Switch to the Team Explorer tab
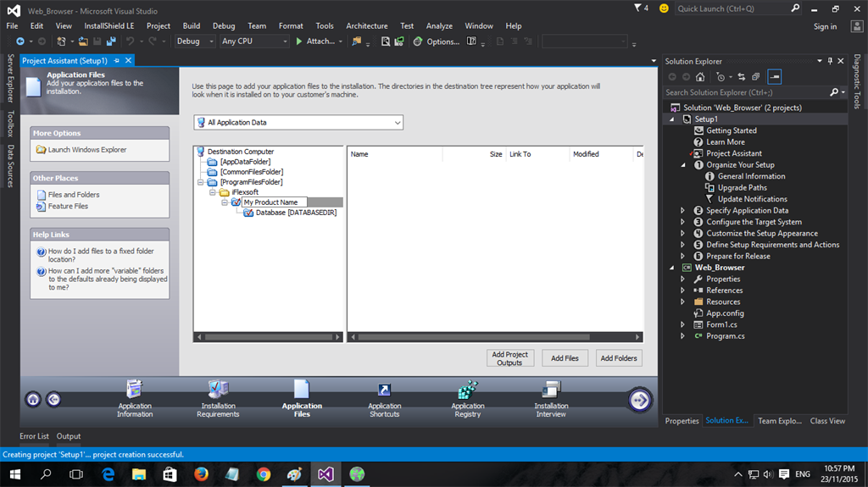Screen dimensions: 868x487 (780, 421)
